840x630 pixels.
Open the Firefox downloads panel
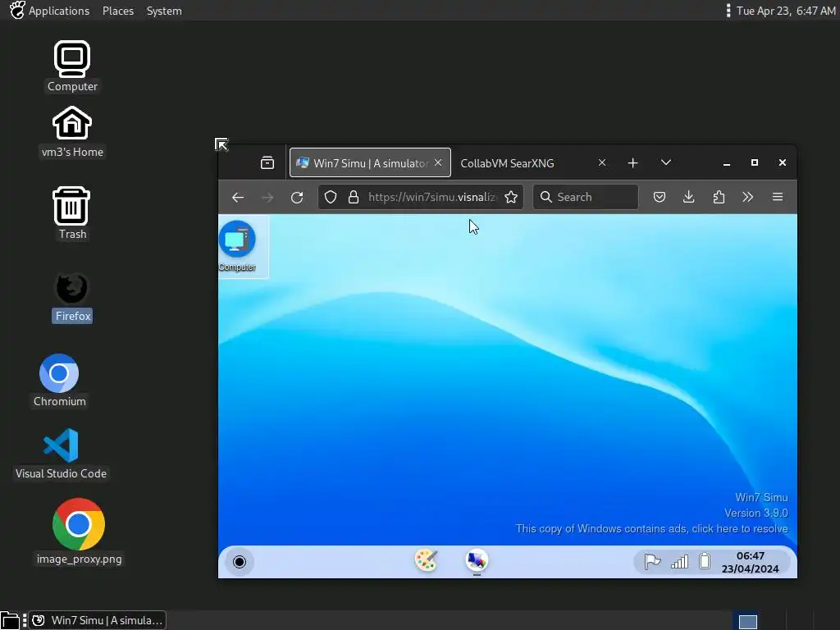pyautogui.click(x=689, y=197)
